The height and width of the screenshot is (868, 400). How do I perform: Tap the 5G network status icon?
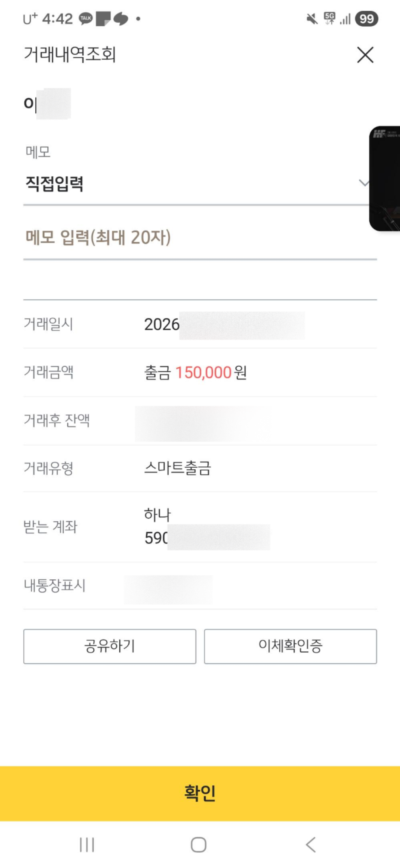[x=330, y=18]
